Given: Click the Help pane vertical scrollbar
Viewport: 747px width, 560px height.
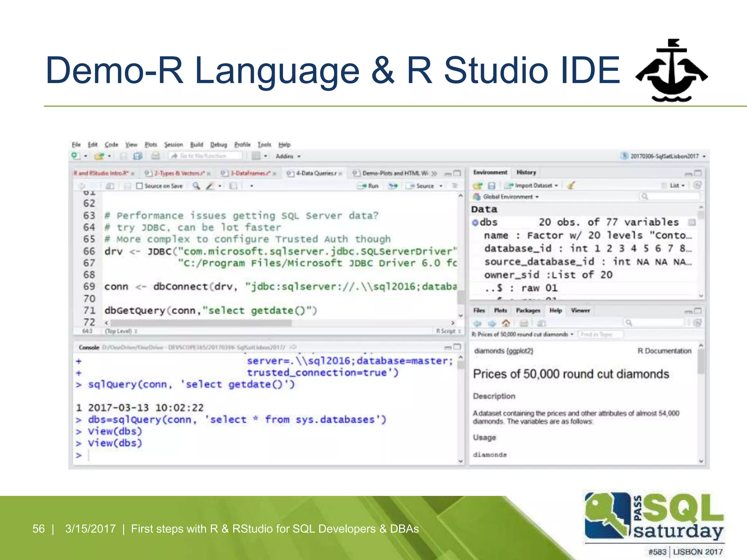Looking at the screenshot, I should tap(701, 362).
